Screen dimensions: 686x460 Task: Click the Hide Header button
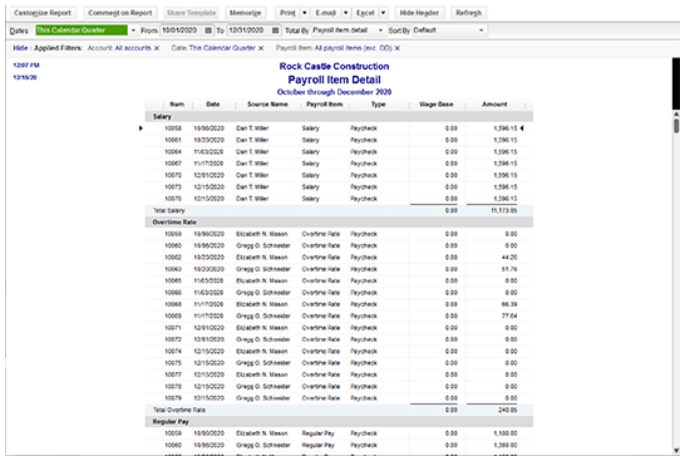pos(419,13)
